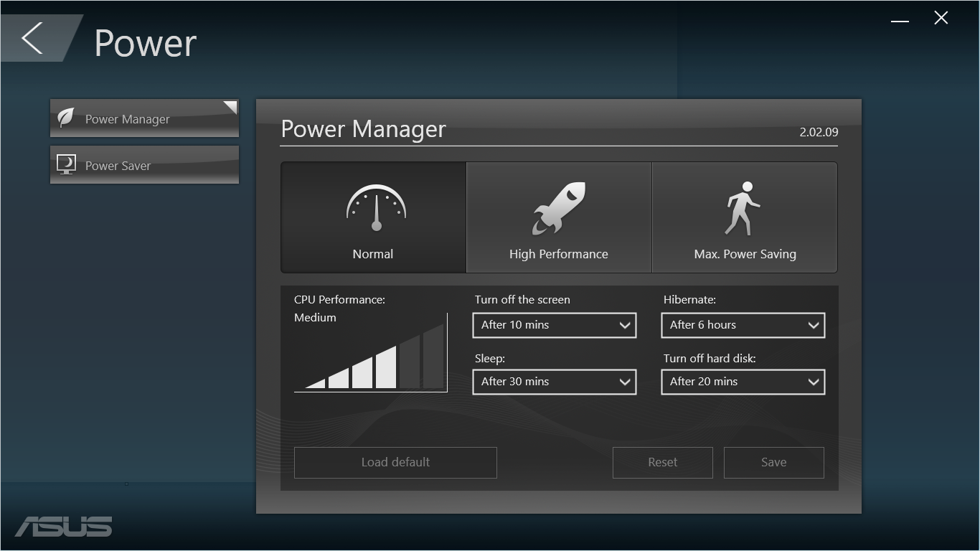Viewport: 980px width, 551px height.
Task: Open the Power Manager sidebar tab
Action: (144, 118)
